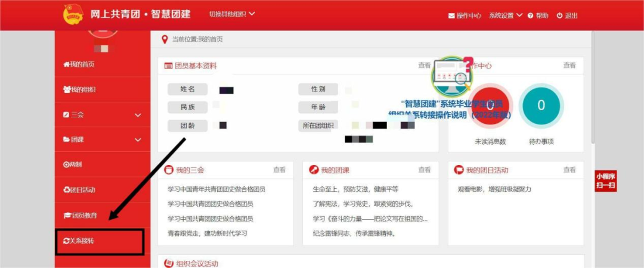This screenshot has height=268, width=644.
Task: Click the folder icon beside 团课
Action: coord(66,139)
